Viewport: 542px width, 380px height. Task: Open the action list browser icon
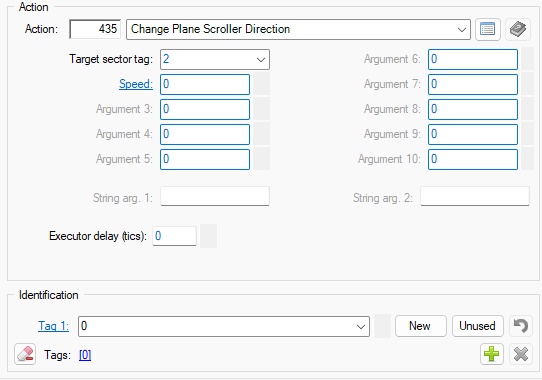pos(487,29)
